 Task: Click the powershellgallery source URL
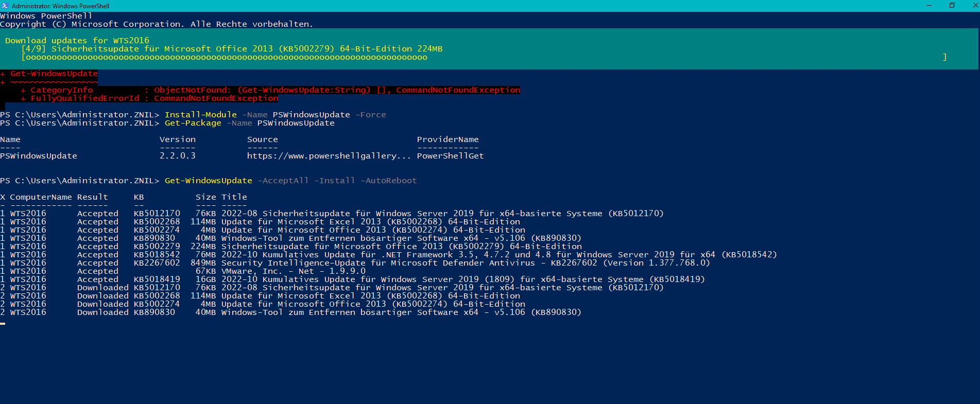(329, 156)
